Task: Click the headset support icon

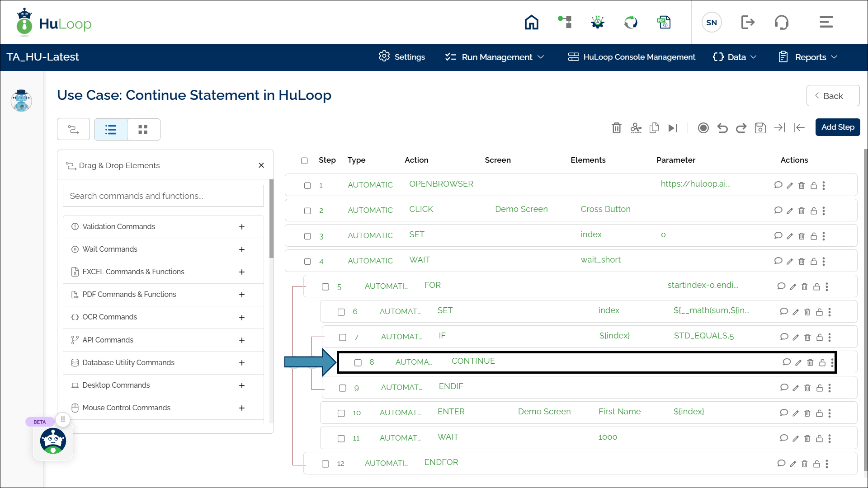Action: click(781, 22)
